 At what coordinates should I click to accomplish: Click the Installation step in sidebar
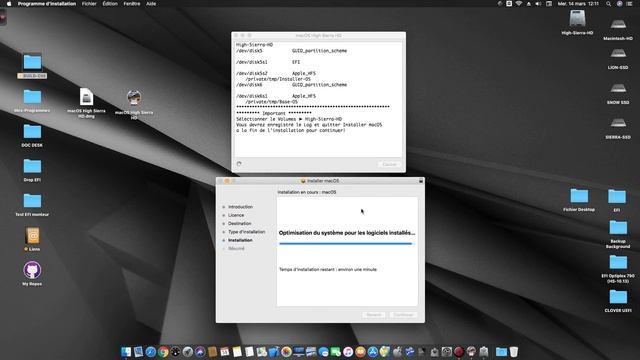[240, 240]
